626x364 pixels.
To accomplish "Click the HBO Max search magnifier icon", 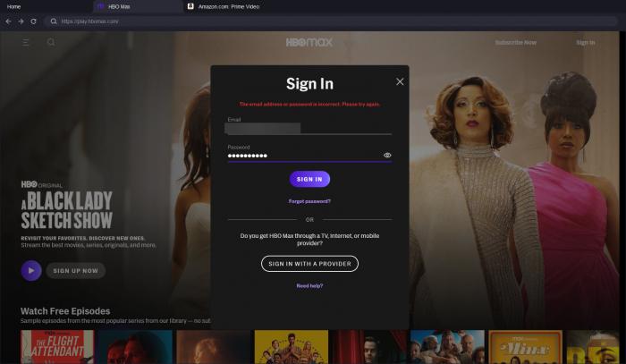I will (51, 42).
